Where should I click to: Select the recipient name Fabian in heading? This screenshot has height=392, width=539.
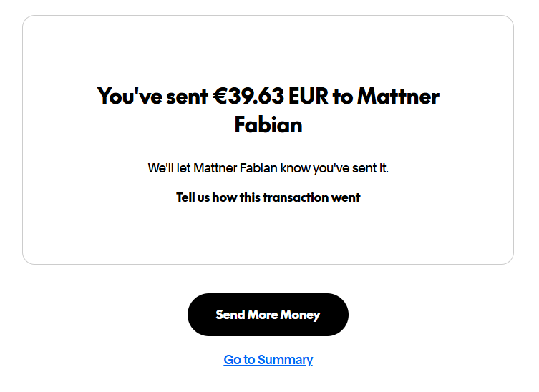tap(268, 125)
